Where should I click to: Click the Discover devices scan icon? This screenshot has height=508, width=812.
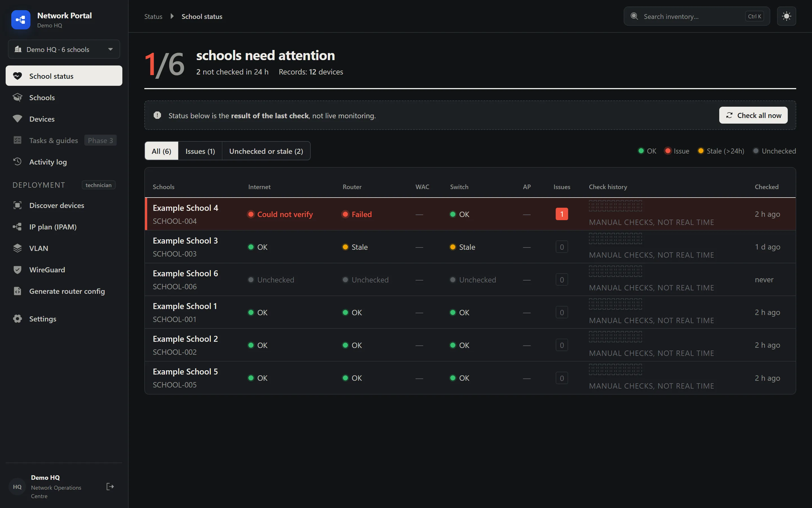17,205
